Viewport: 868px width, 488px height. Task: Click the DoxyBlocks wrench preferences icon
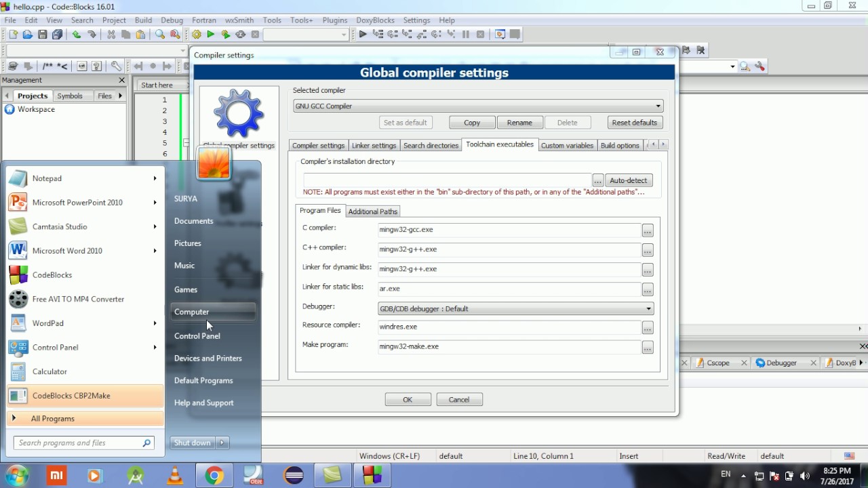pos(116,66)
